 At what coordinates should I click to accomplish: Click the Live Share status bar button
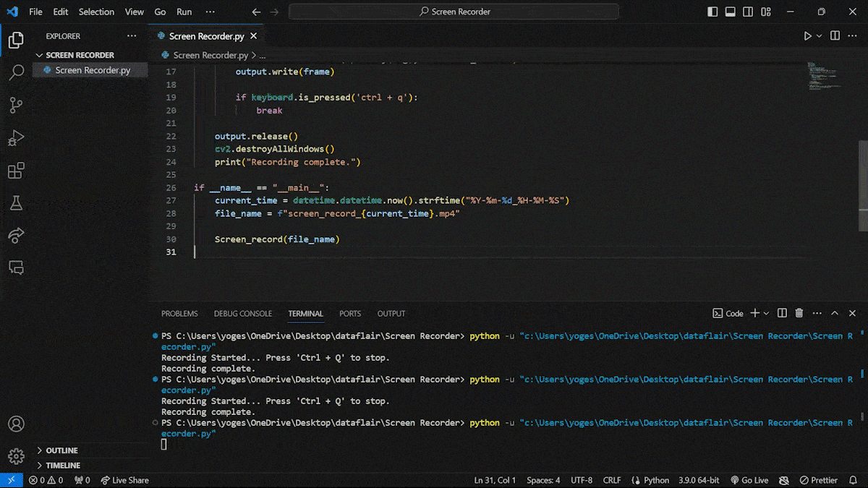tap(124, 480)
